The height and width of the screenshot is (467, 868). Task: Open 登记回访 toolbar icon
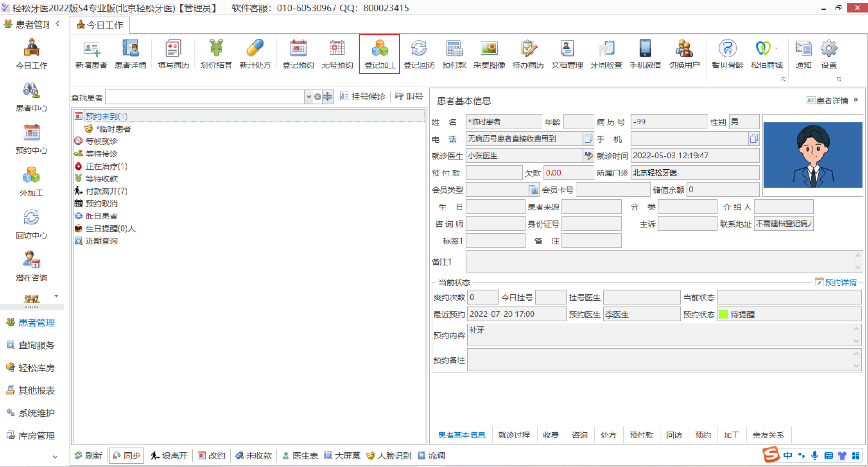419,54
